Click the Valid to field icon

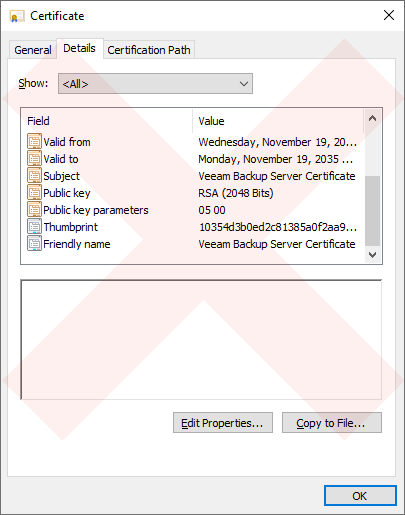point(34,159)
